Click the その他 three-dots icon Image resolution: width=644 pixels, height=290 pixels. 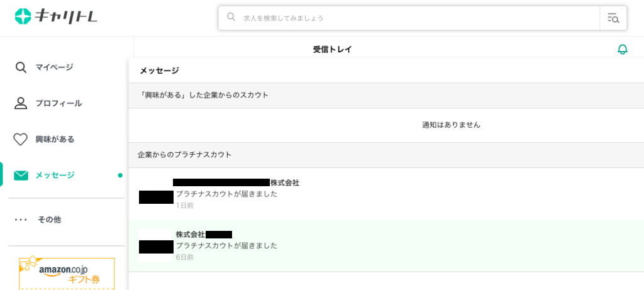coord(21,220)
